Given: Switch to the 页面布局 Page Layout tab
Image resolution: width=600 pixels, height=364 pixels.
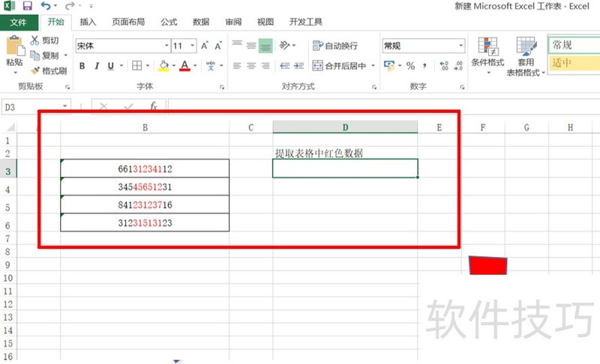Looking at the screenshot, I should coord(128,22).
